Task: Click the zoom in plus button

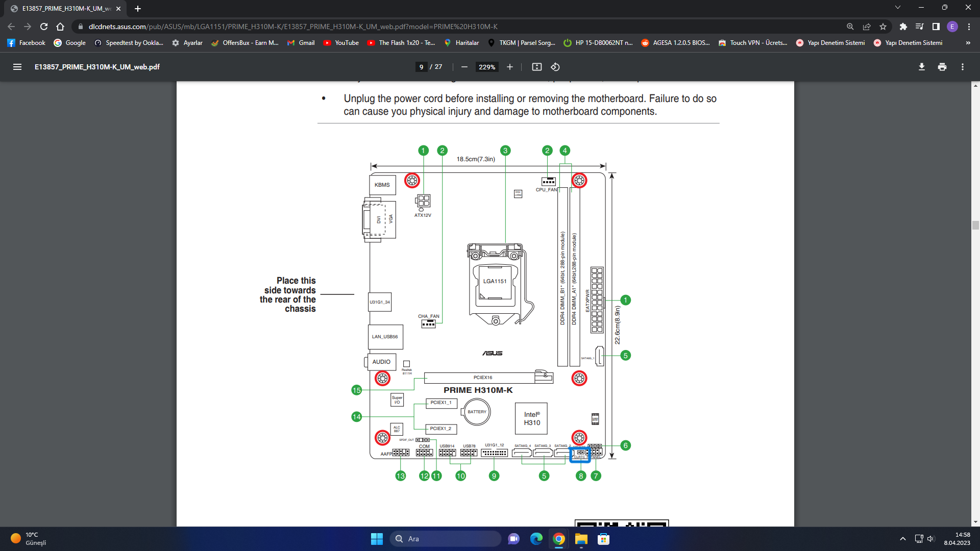Action: tap(509, 67)
